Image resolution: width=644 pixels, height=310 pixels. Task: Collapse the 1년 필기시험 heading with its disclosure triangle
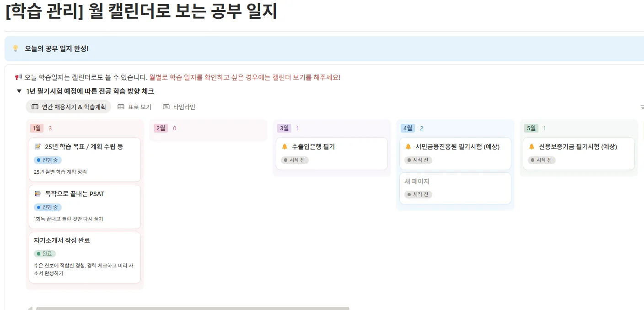click(x=19, y=91)
